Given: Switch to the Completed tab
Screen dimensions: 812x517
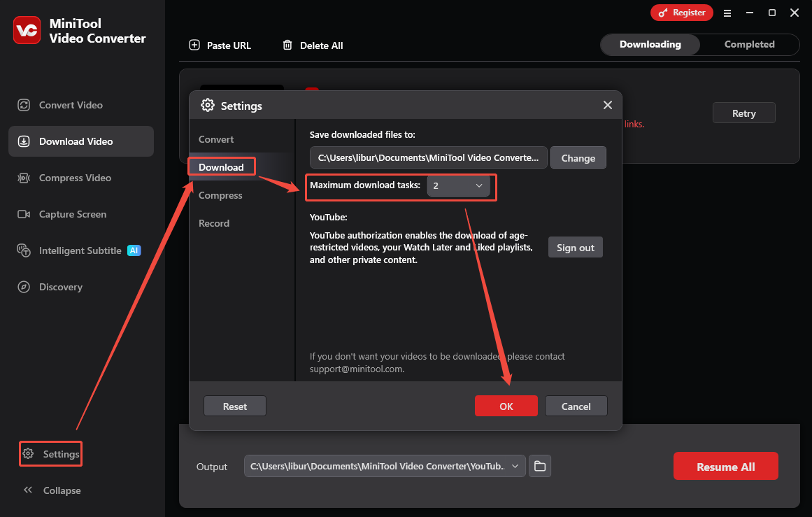Looking at the screenshot, I should [x=749, y=44].
